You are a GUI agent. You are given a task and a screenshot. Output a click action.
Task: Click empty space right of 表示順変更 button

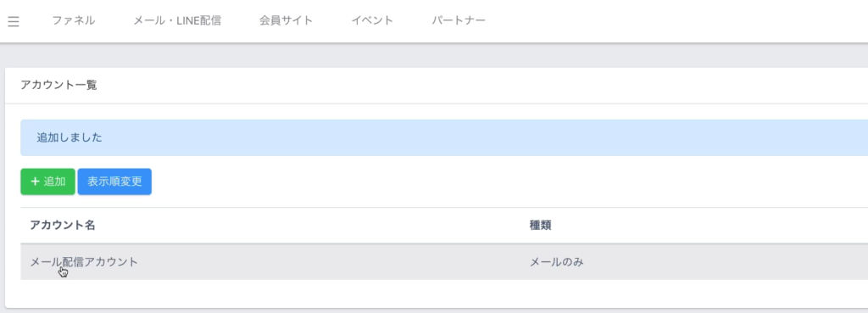point(498,182)
